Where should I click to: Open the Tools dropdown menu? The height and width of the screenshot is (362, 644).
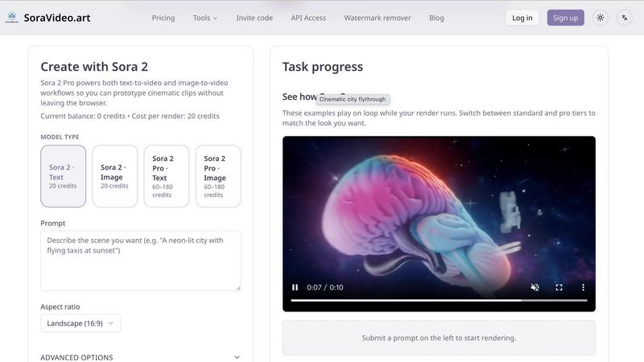click(x=205, y=18)
